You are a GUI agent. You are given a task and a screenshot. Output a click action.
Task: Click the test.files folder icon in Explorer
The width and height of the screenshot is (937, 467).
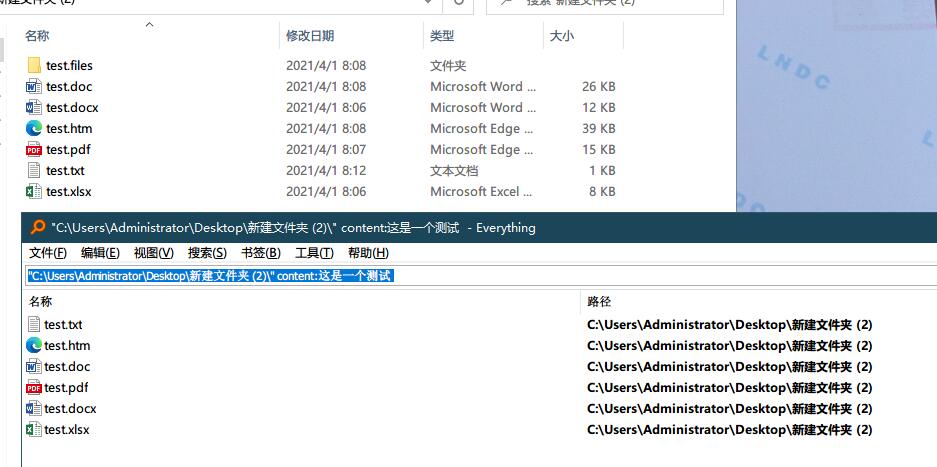(34, 66)
